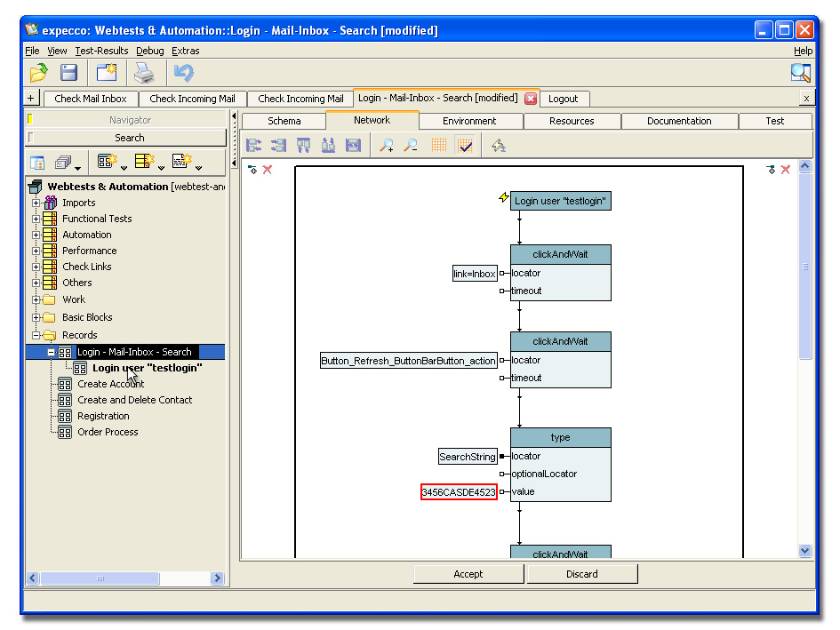Click the red X icon at diagram top-left

click(x=268, y=170)
